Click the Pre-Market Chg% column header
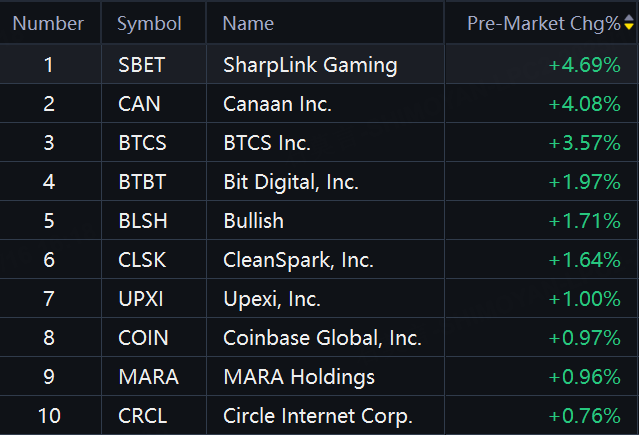 pyautogui.click(x=544, y=23)
